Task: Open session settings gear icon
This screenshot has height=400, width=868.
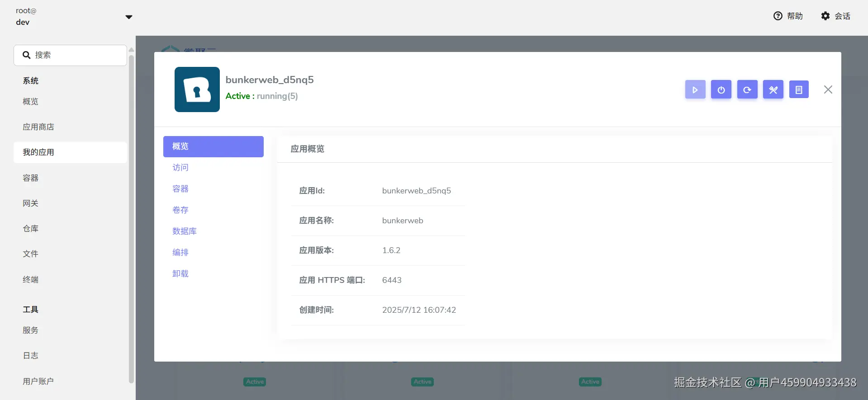Action: [825, 16]
